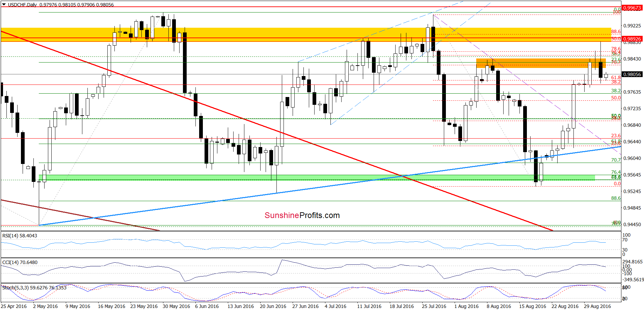644x311 pixels.
Task: Click the green 70.7 Fibonacci label near 0.96040
Action: [616, 160]
